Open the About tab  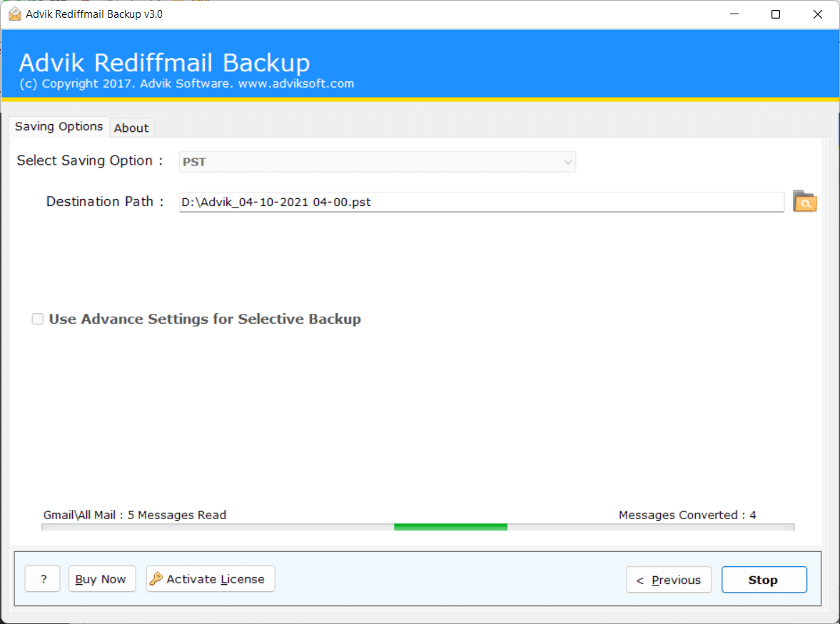131,128
